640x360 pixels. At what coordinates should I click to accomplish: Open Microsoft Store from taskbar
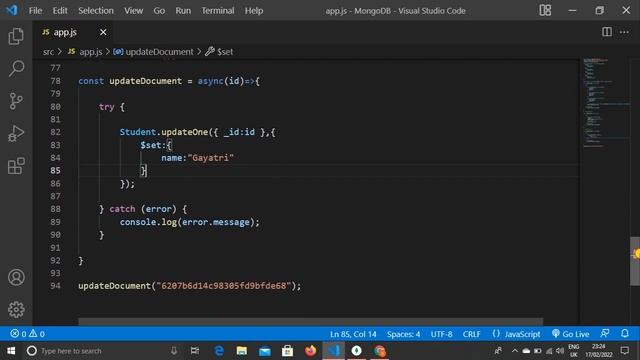287,351
